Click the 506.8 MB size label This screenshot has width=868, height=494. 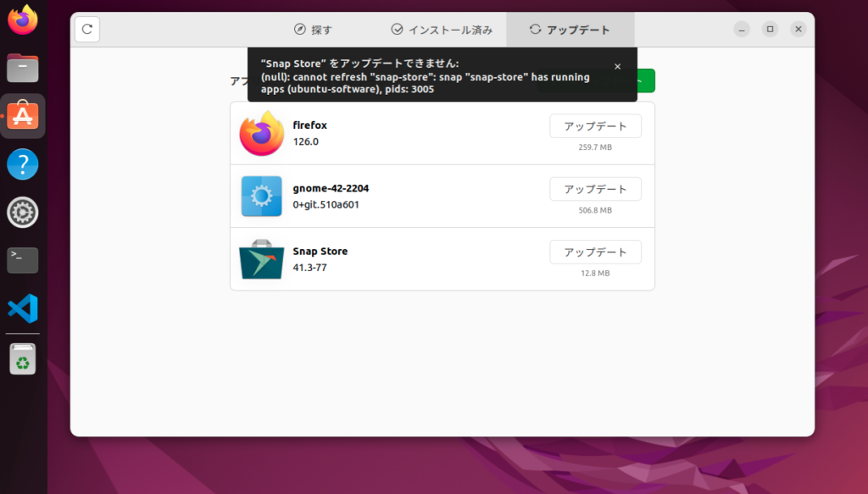pyautogui.click(x=595, y=210)
